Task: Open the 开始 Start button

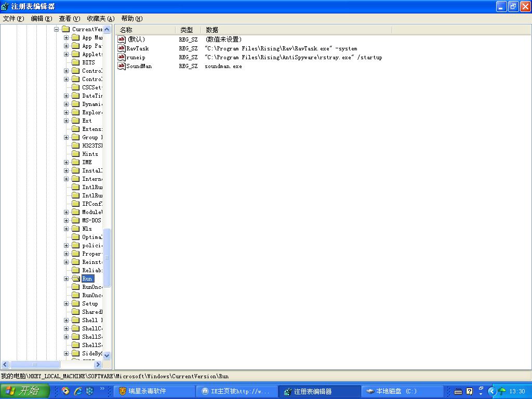Action: [24, 391]
